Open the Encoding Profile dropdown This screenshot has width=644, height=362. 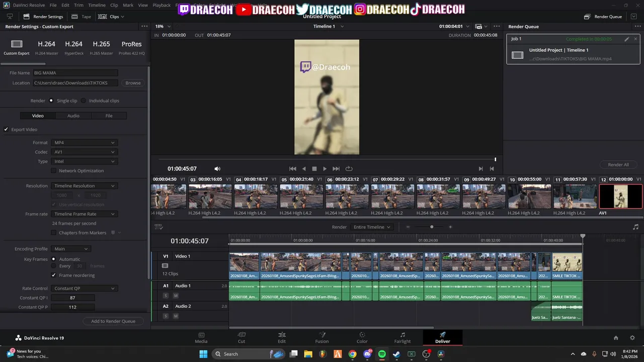71,249
